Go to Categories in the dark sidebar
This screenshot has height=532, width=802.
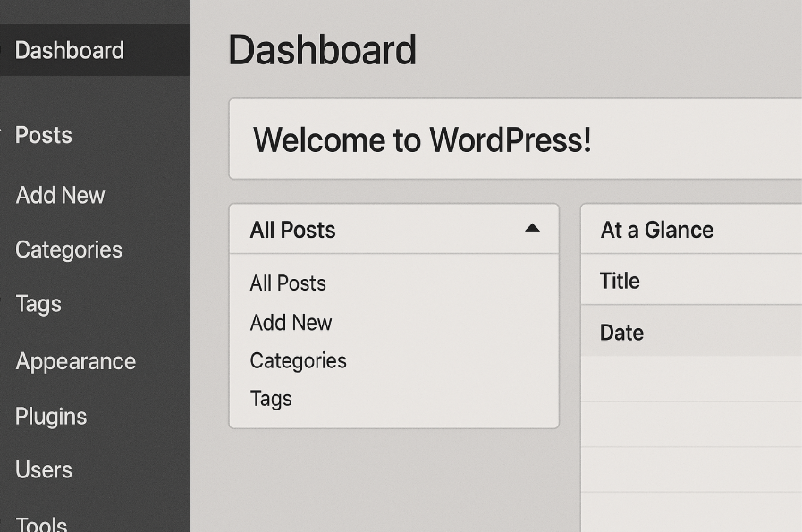coord(69,249)
